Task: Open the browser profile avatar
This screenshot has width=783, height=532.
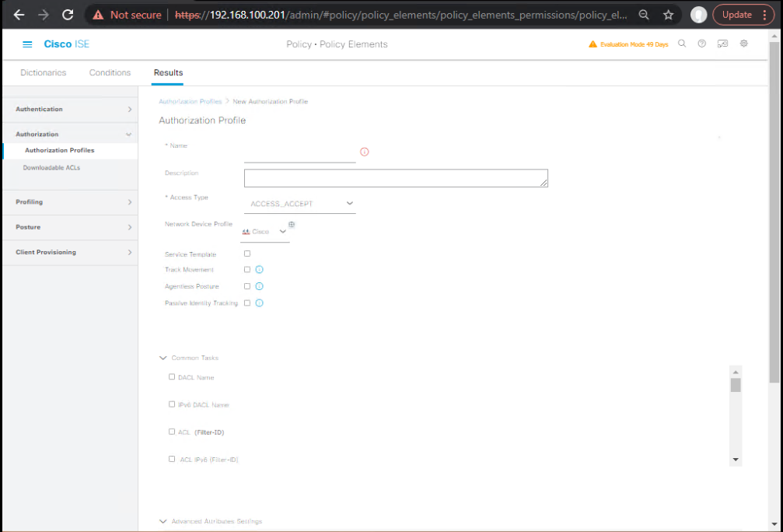Action: pyautogui.click(x=698, y=15)
